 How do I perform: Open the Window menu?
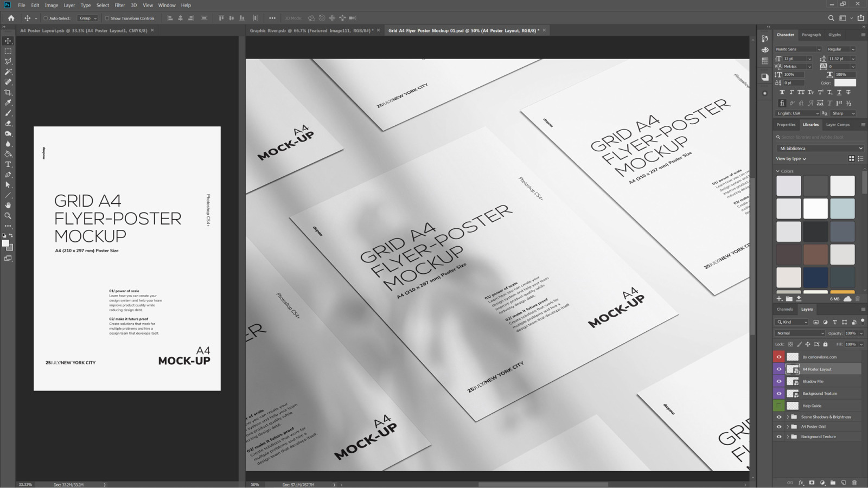coord(167,5)
